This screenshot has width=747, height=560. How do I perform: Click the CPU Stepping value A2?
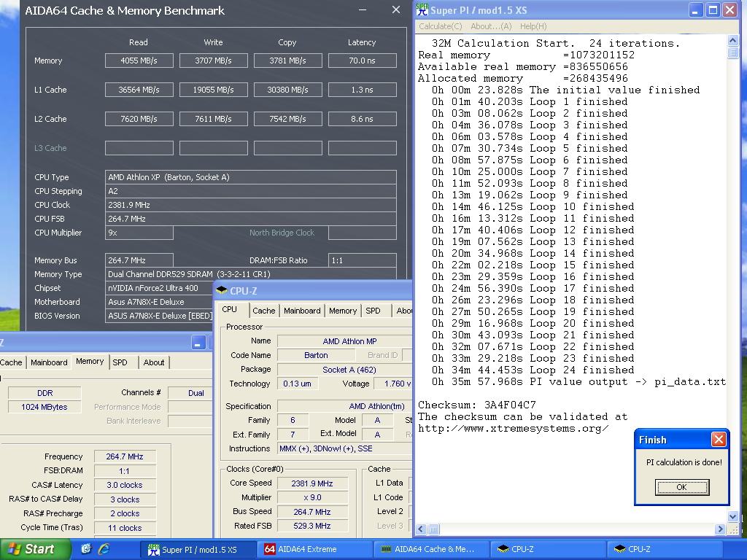pyautogui.click(x=251, y=191)
